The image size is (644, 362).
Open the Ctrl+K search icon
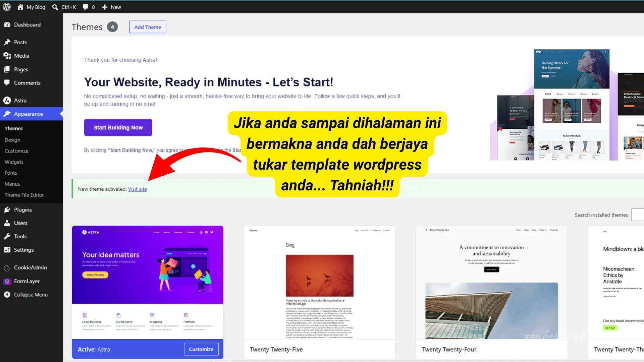(x=55, y=7)
